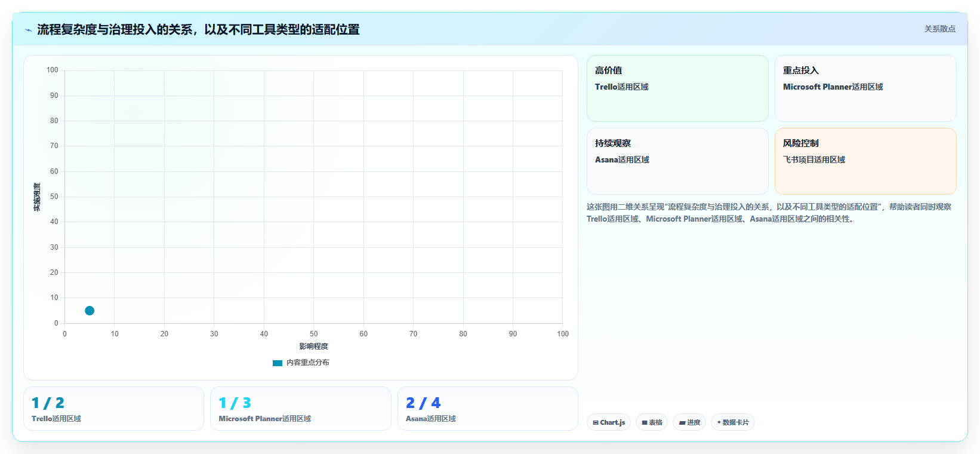Click the 影响程度 x-axis title
This screenshot has width=980, height=454.
pos(314,346)
